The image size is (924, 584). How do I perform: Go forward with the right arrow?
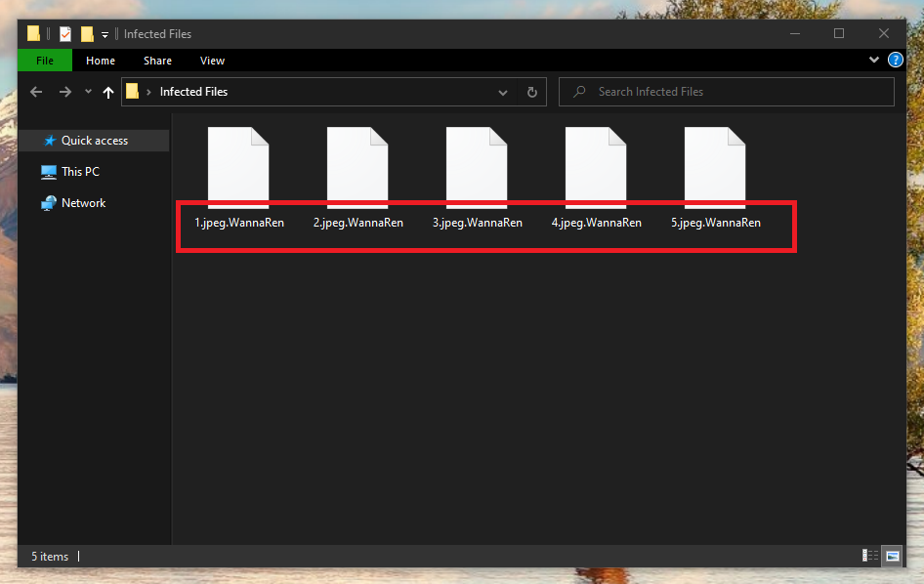pyautogui.click(x=65, y=92)
